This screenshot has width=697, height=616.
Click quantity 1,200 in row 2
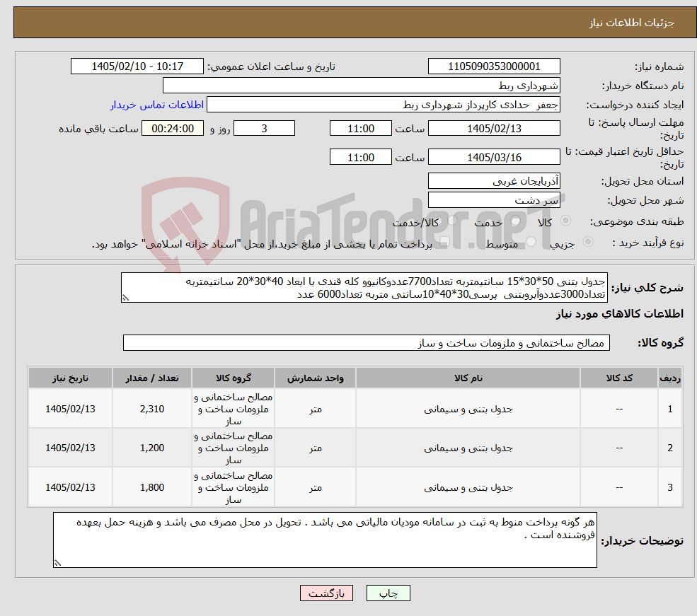[x=152, y=448]
